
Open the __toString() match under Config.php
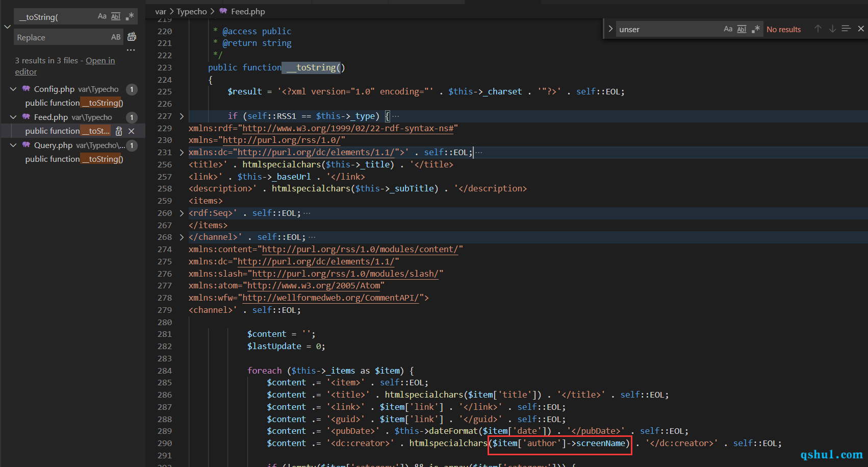[74, 103]
